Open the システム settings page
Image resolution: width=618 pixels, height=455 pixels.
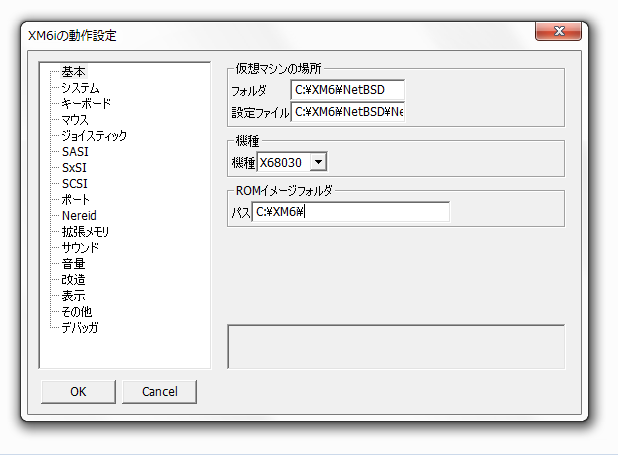coord(80,88)
